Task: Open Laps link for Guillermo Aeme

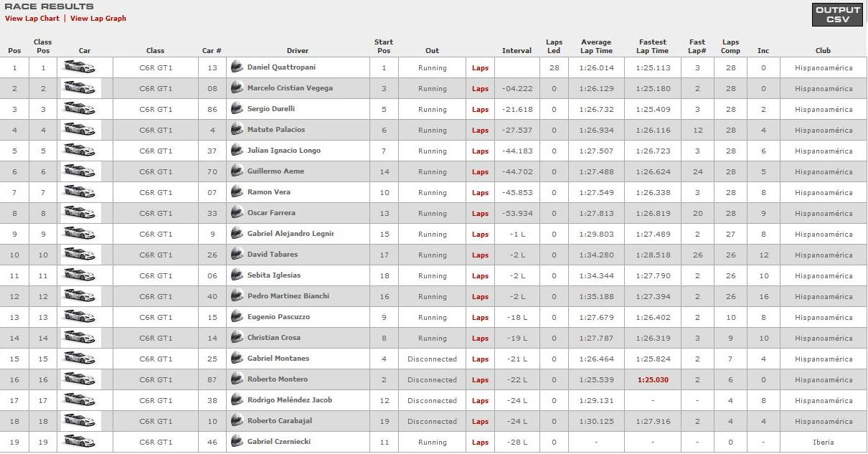Action: (x=480, y=172)
